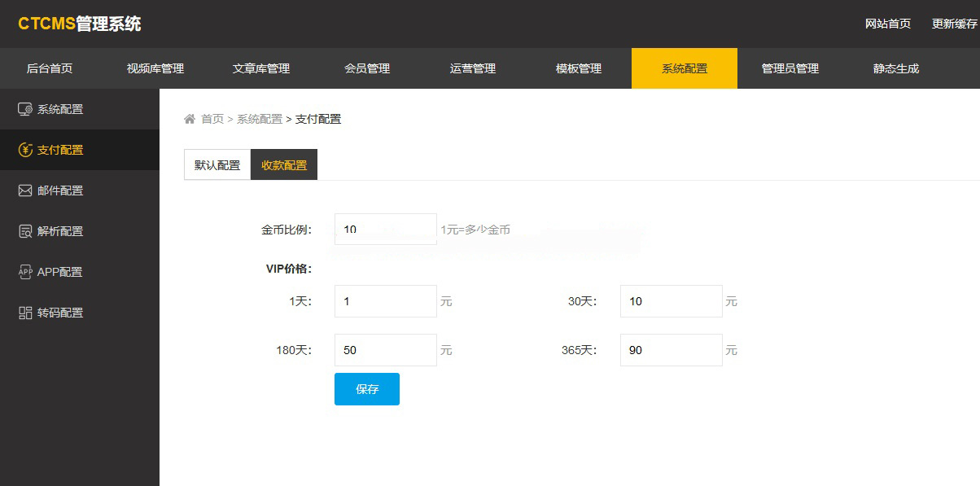Open the 静态生成 top menu item

tap(896, 68)
